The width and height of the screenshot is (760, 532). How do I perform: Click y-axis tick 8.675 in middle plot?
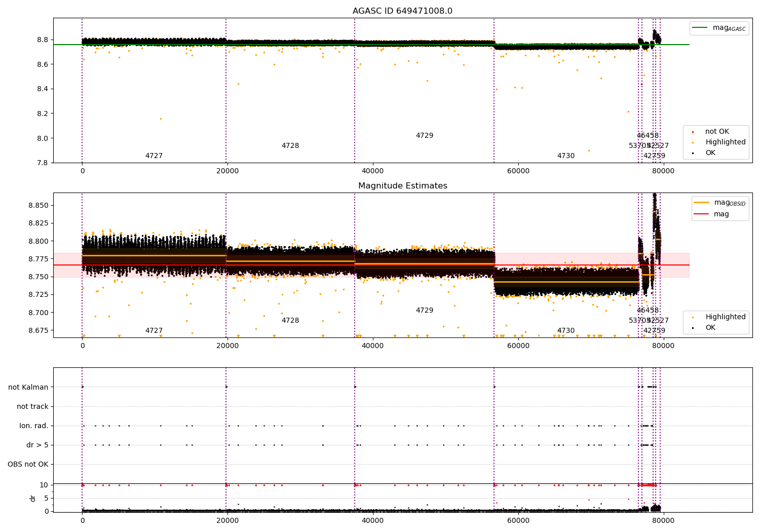coord(39,330)
